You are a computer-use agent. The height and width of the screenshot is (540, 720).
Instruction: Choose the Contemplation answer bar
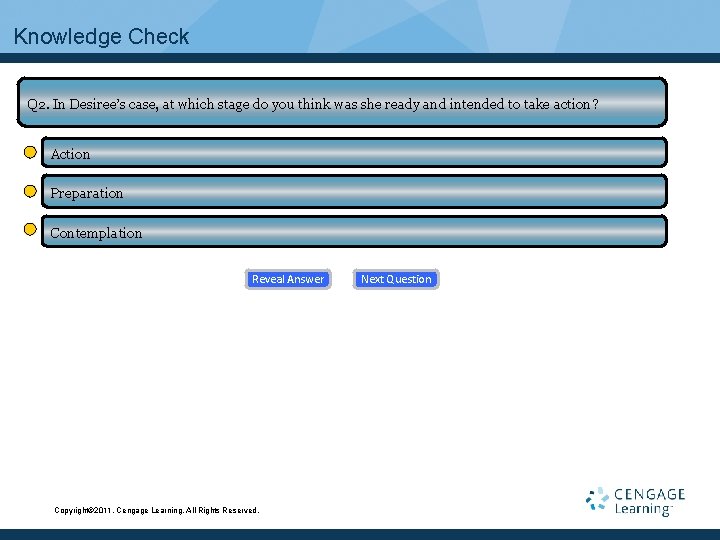[x=354, y=231]
